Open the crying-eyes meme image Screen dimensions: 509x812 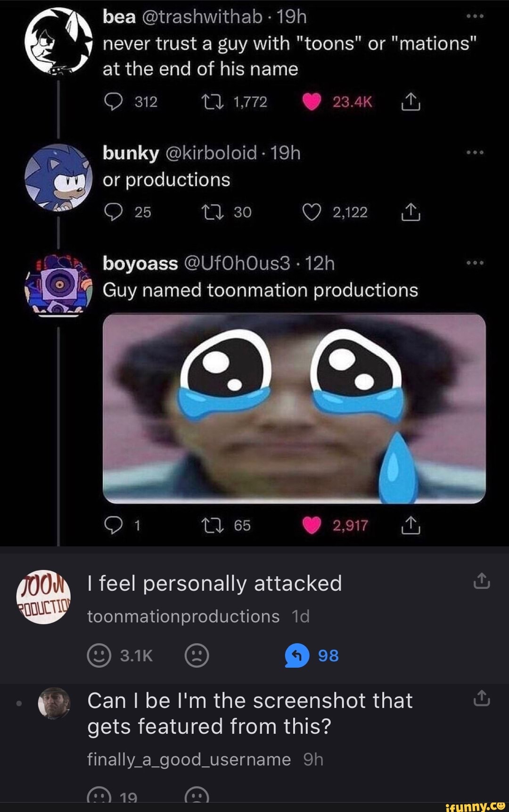(294, 408)
